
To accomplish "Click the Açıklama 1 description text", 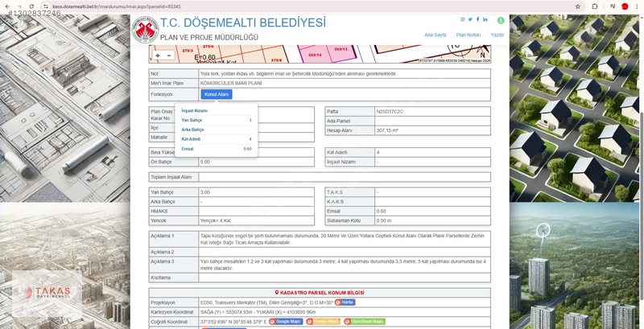I will coord(343,239).
